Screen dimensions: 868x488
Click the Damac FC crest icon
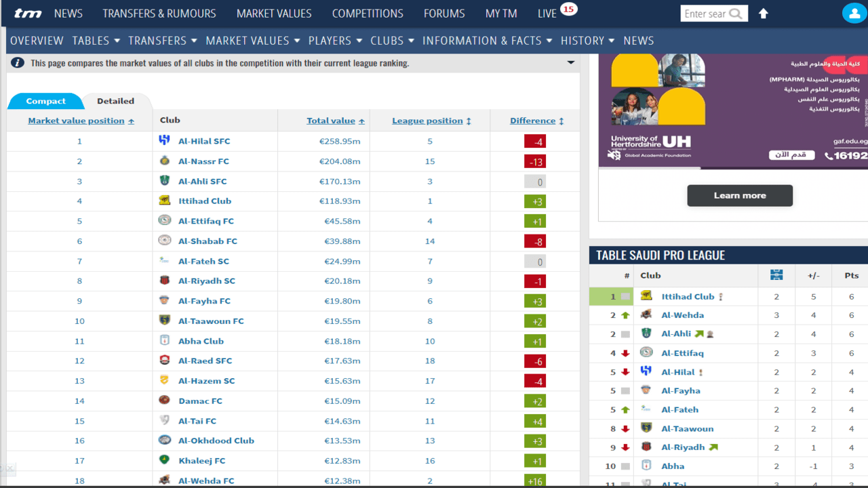click(164, 400)
